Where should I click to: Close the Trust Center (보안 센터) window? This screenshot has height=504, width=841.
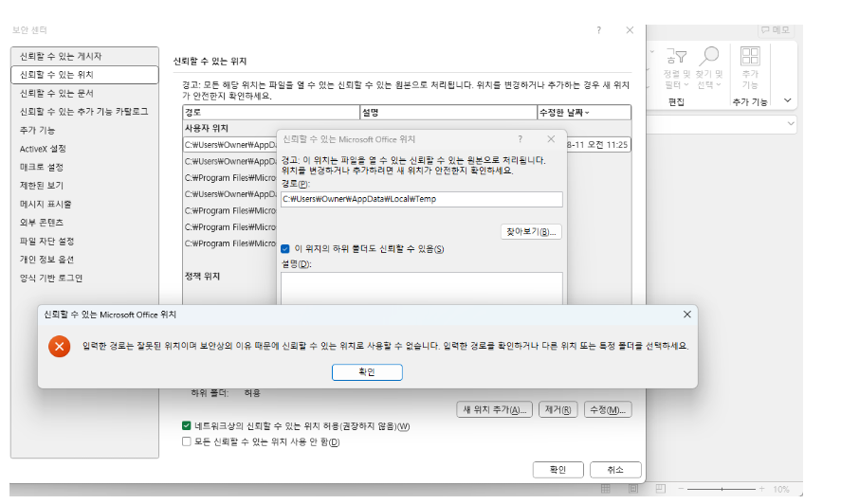(630, 30)
